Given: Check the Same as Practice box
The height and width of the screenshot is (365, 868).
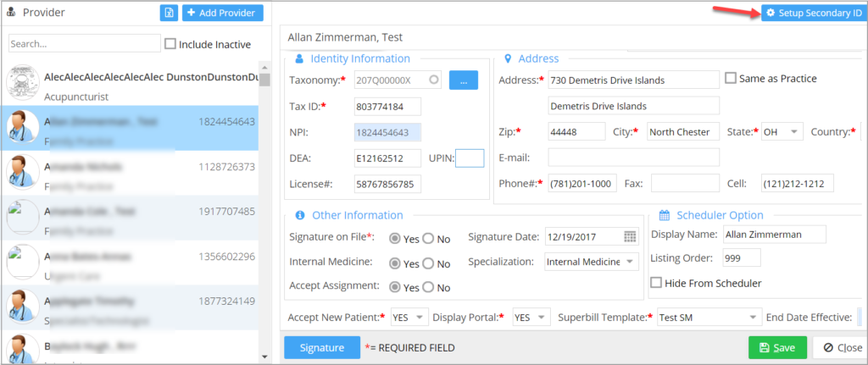Looking at the screenshot, I should [731, 78].
